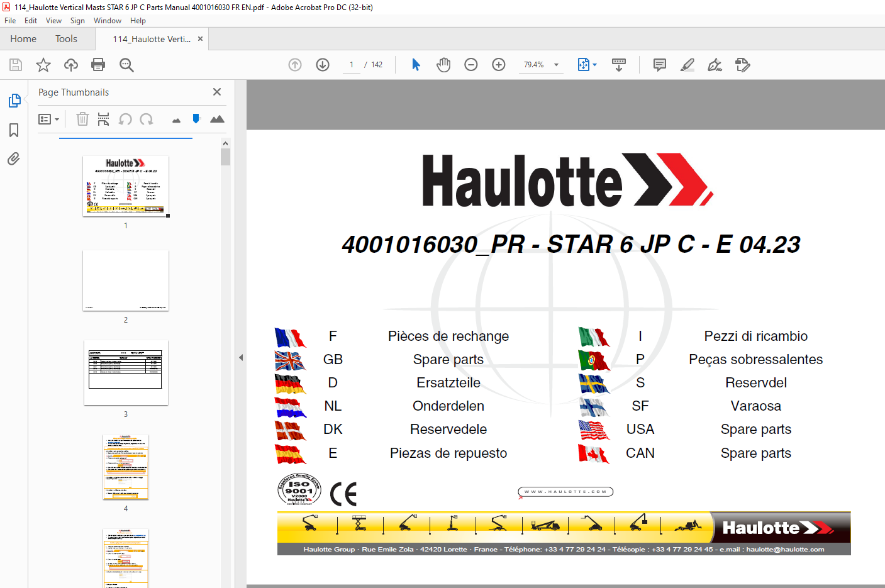Viewport: 885px width, 588px height.
Task: Switch to the Home tab
Action: [23, 39]
